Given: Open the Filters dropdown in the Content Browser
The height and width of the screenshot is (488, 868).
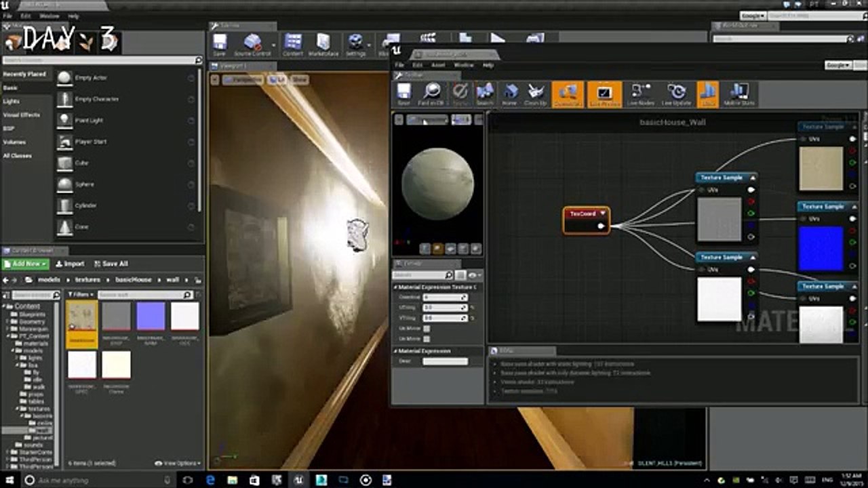Looking at the screenshot, I should coord(80,295).
